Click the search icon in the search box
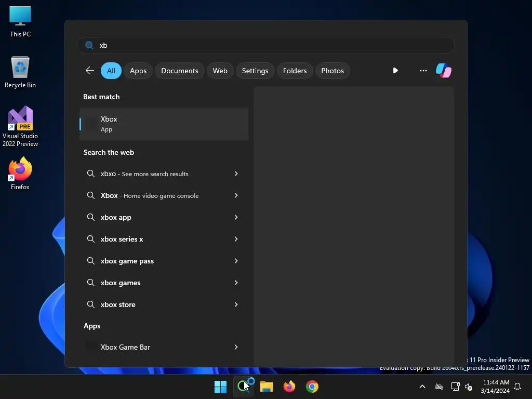 (89, 45)
